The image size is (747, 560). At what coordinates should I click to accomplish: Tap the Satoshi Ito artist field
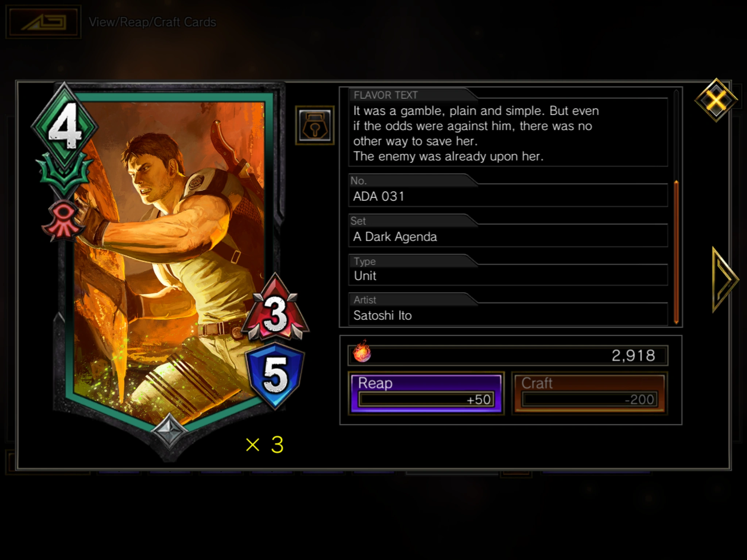pyautogui.click(x=508, y=315)
